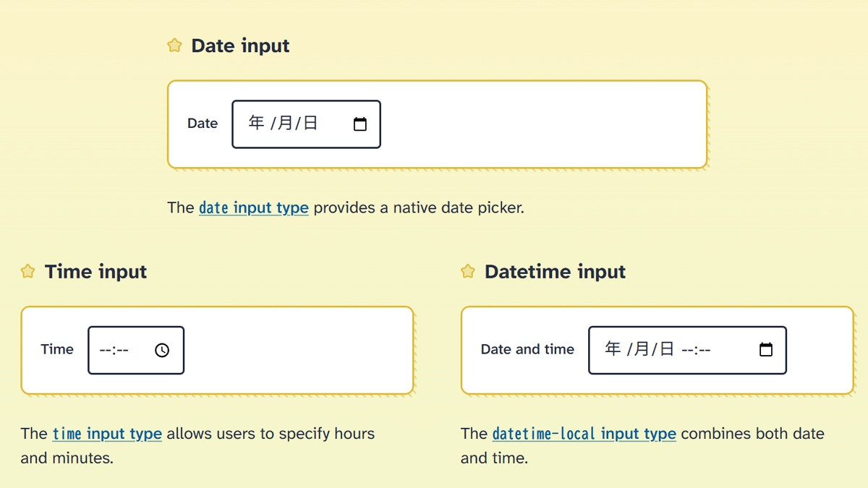
Task: Focus the hours segment in the Time input
Action: coord(105,350)
